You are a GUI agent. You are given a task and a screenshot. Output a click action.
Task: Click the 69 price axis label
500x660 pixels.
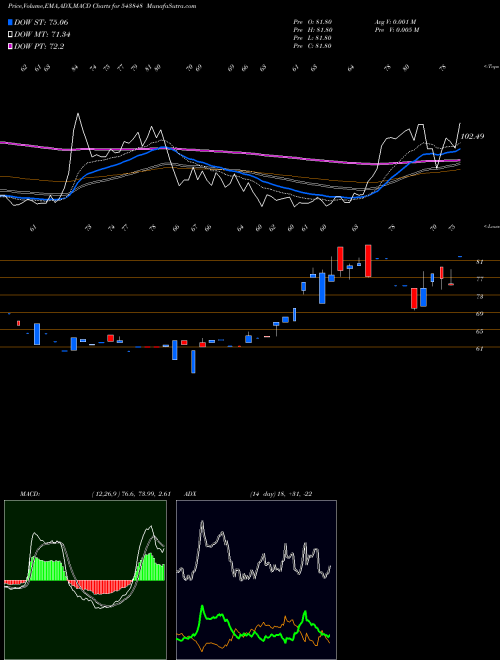click(479, 314)
